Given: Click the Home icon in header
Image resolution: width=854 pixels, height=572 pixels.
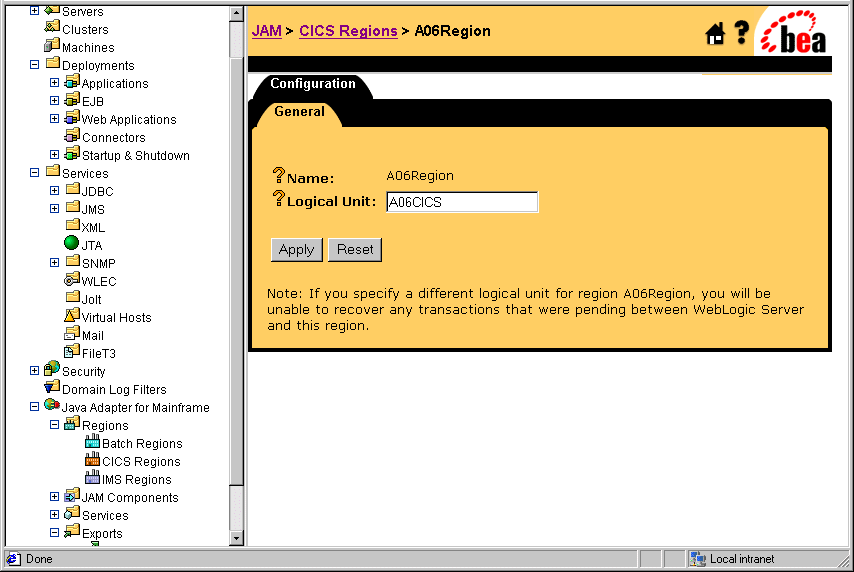Looking at the screenshot, I should point(715,34).
